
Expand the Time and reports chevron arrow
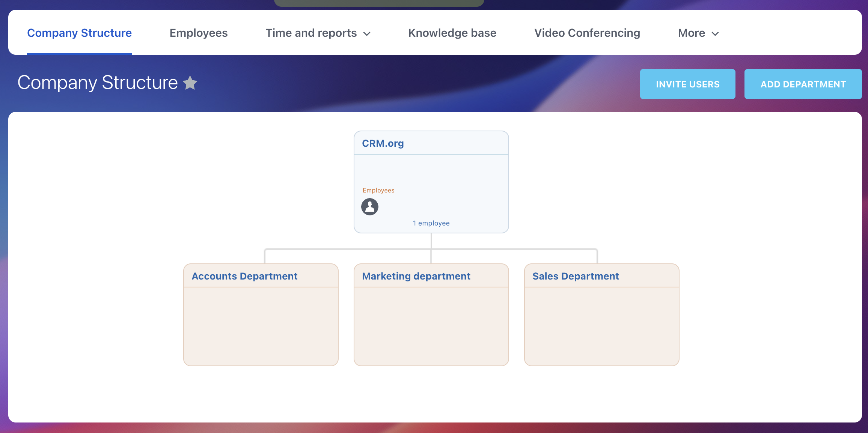point(367,34)
